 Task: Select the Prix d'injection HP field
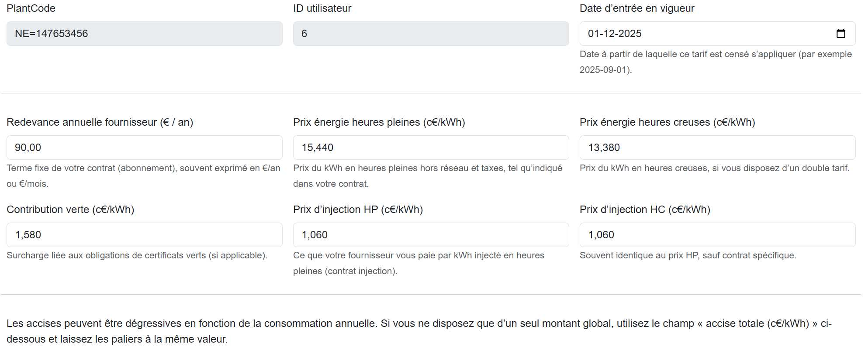pyautogui.click(x=430, y=234)
